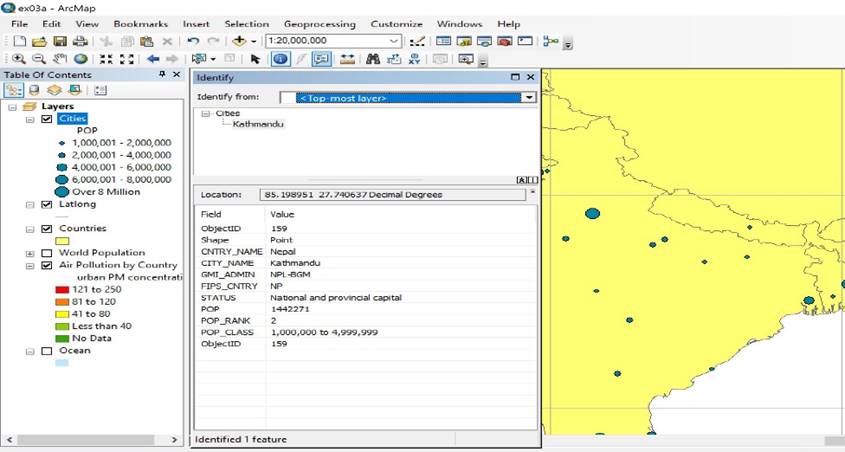Select the Pan hand tool
Image resolution: width=845 pixels, height=452 pixels.
[60, 59]
